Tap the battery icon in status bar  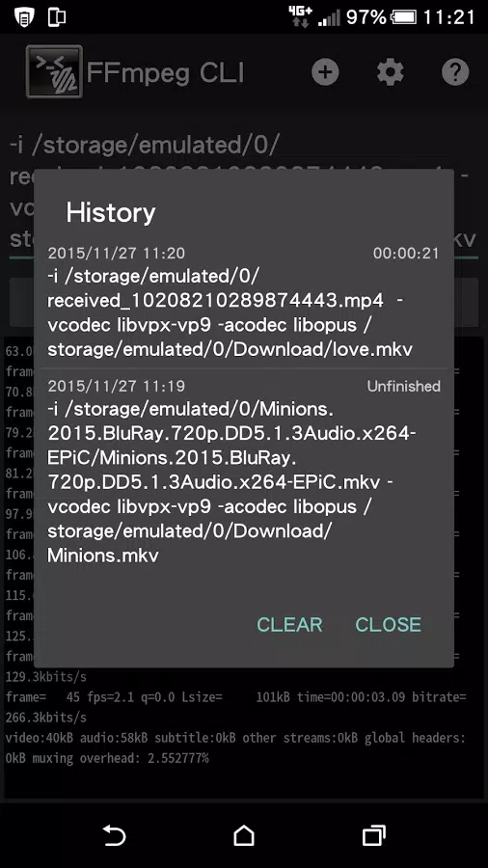(x=404, y=17)
